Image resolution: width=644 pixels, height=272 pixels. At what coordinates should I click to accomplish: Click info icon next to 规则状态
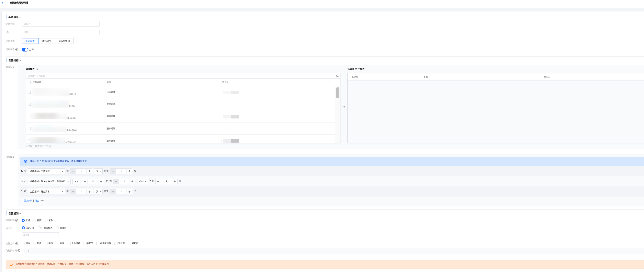pyautogui.click(x=17, y=49)
